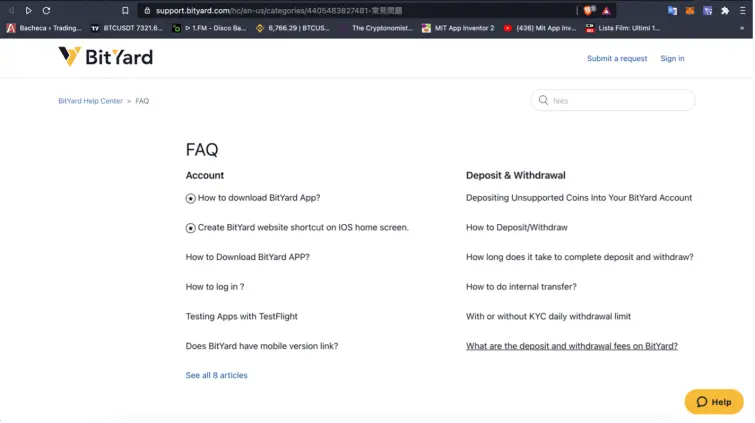The width and height of the screenshot is (755, 423).
Task: Click the address bar URL
Action: click(279, 11)
